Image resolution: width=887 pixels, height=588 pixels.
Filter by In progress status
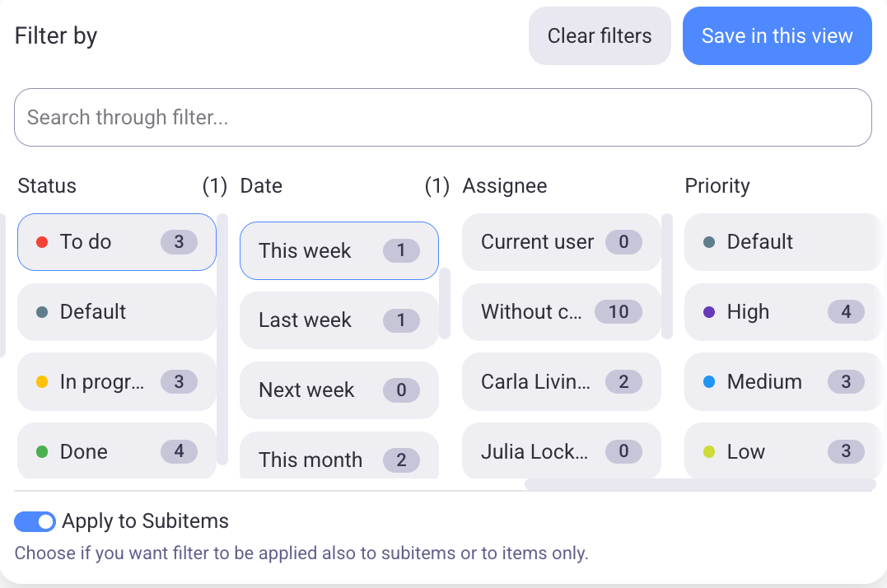[x=116, y=382]
